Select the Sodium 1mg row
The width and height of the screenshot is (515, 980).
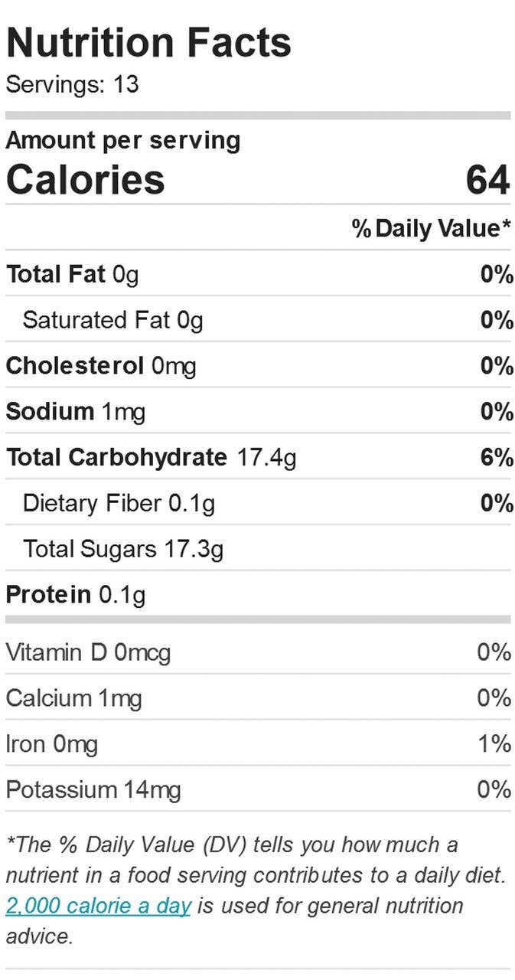tap(76, 412)
